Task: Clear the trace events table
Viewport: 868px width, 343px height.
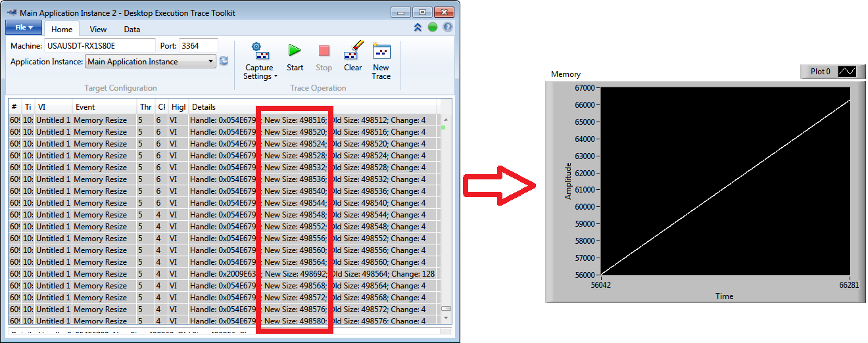Action: pos(352,57)
